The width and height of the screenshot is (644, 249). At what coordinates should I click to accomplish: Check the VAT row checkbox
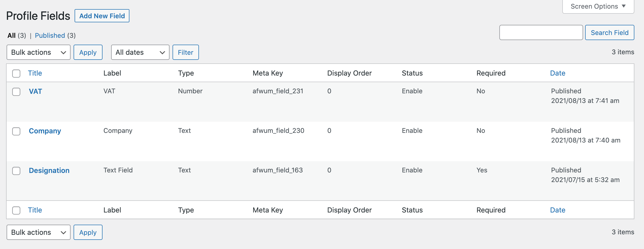16,92
